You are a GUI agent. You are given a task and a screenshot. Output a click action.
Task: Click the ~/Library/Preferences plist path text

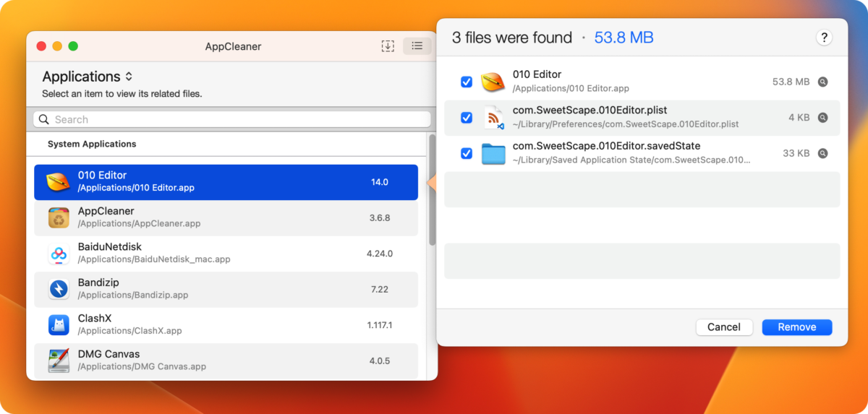pyautogui.click(x=626, y=124)
